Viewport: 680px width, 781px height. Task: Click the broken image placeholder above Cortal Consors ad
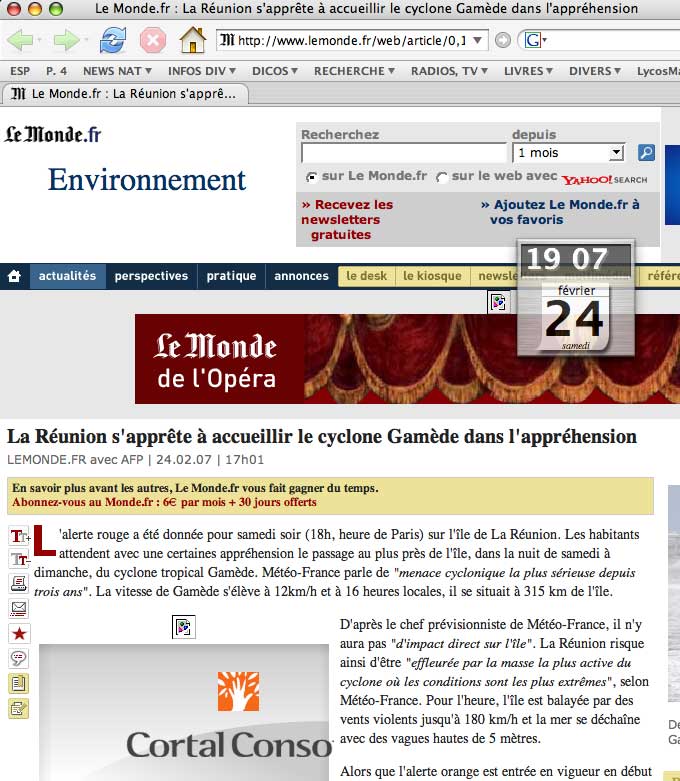coord(183,627)
